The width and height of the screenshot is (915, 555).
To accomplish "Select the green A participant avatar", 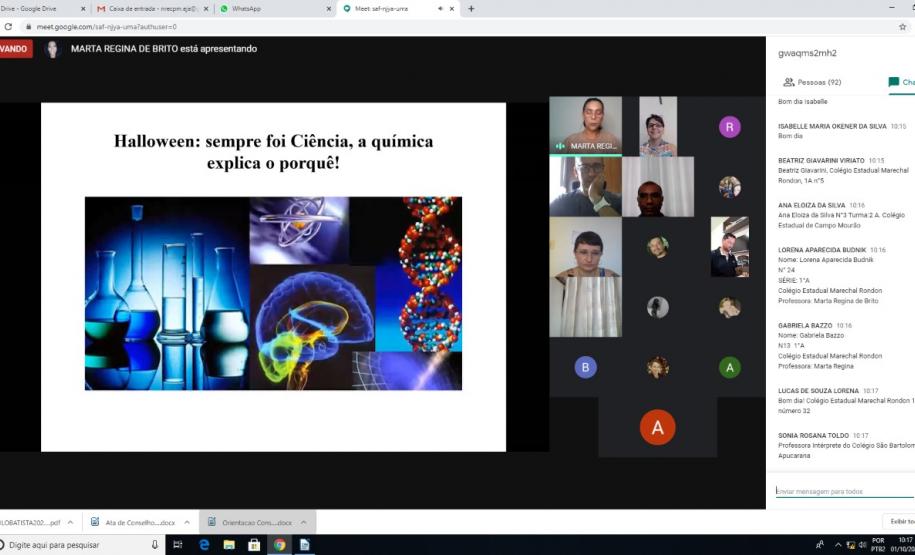I will point(729,367).
